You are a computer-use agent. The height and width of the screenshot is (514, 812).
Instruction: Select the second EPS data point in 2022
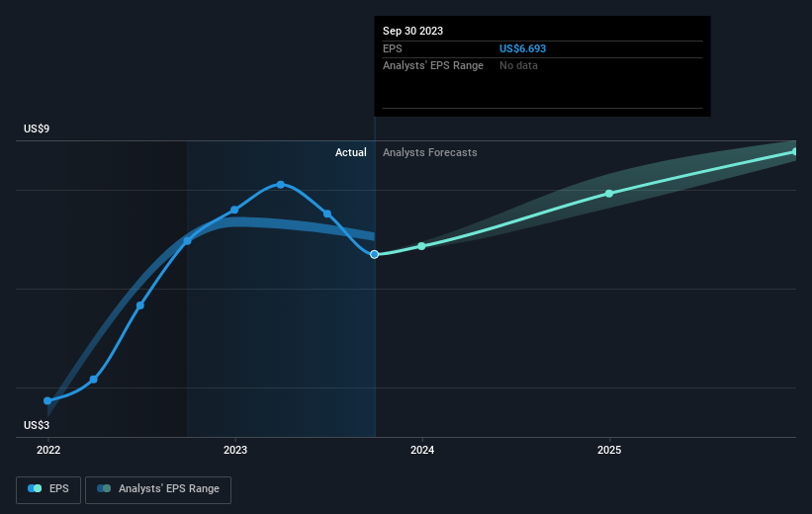coord(94,380)
